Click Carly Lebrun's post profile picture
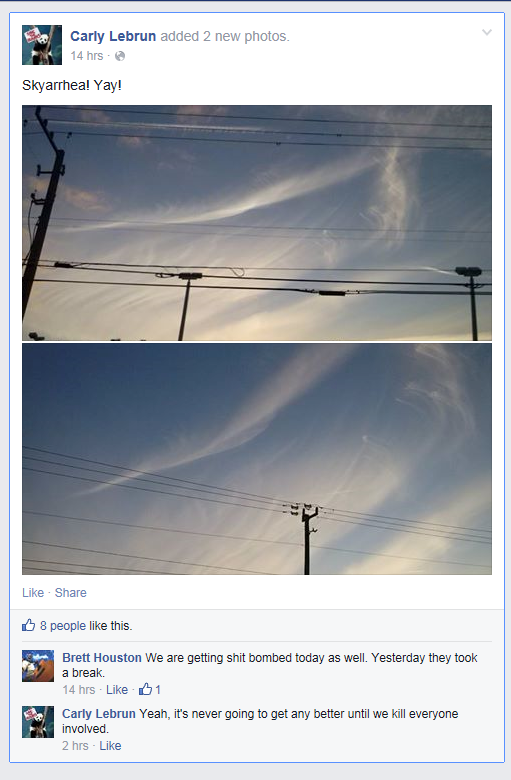 click(42, 45)
